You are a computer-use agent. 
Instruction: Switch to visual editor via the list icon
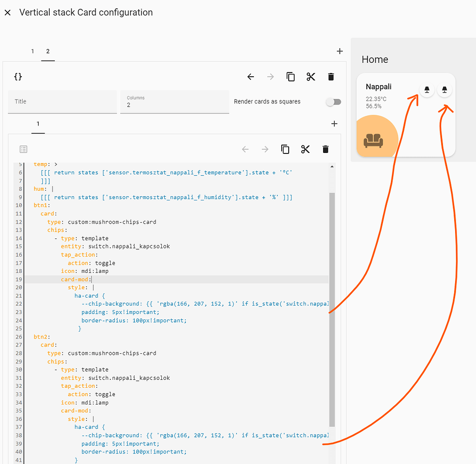[x=23, y=149]
